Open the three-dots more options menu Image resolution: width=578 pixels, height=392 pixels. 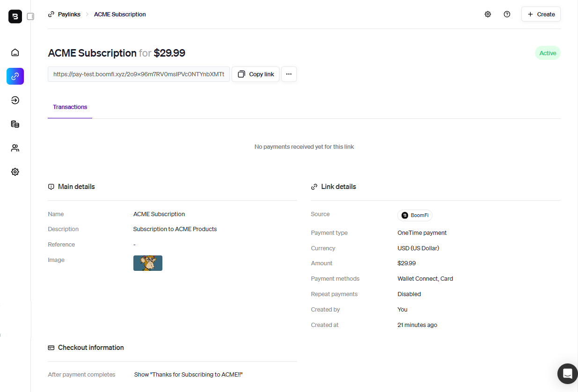click(289, 74)
